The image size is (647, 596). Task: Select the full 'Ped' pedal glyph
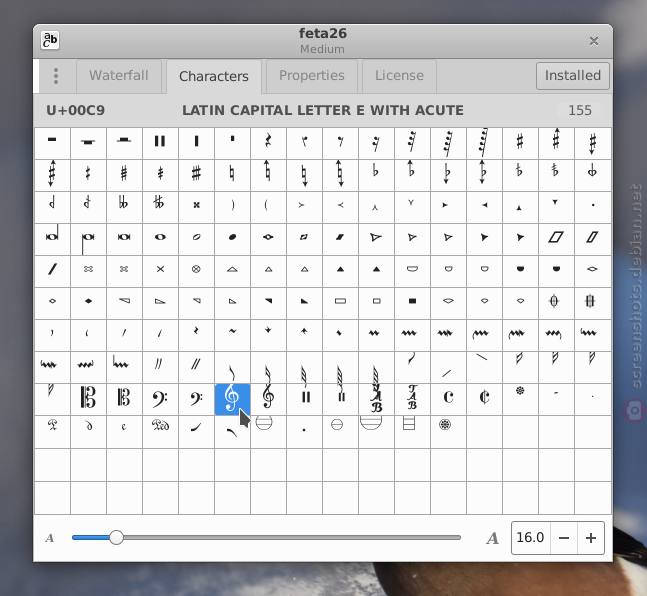click(160, 431)
